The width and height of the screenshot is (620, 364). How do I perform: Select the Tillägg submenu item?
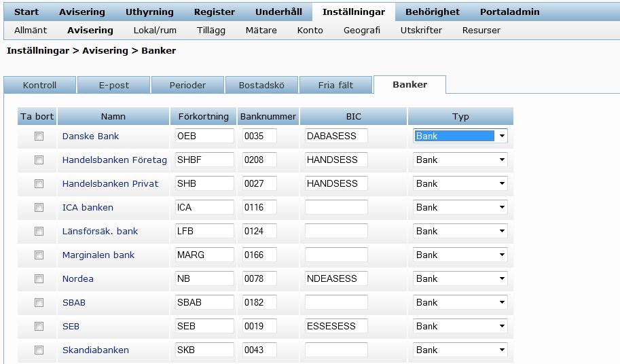point(211,30)
